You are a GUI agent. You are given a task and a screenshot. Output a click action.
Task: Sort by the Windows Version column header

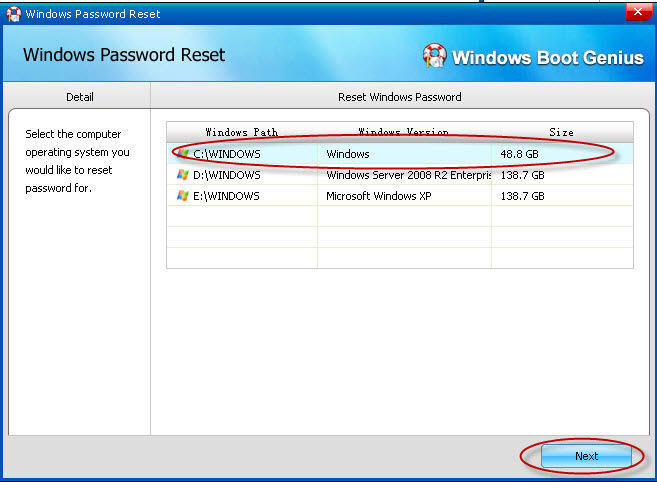403,132
